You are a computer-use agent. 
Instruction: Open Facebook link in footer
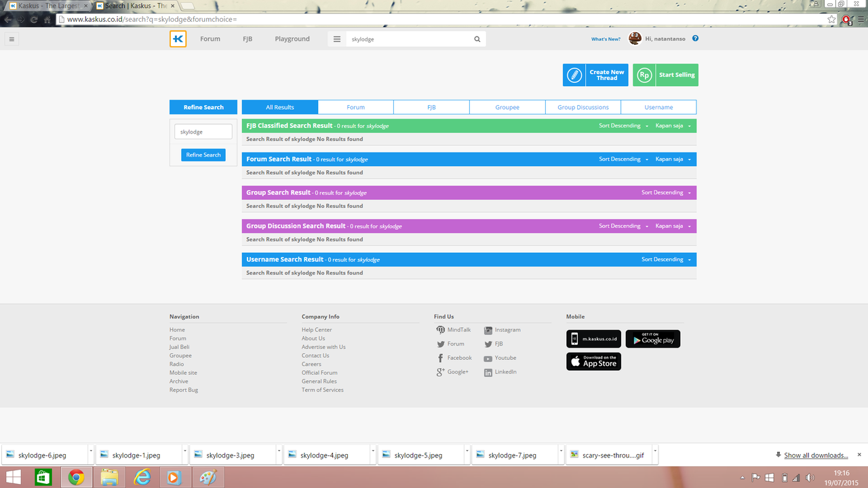point(454,358)
